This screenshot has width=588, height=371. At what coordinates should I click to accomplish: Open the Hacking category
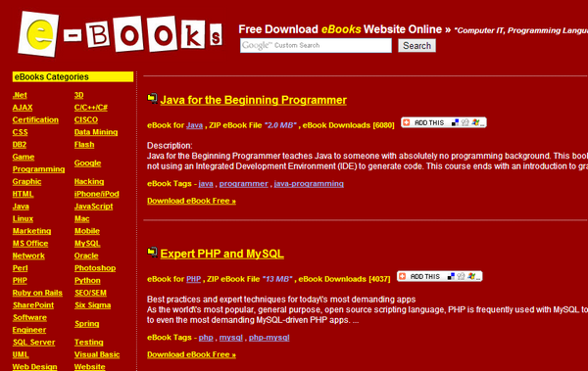click(x=89, y=182)
